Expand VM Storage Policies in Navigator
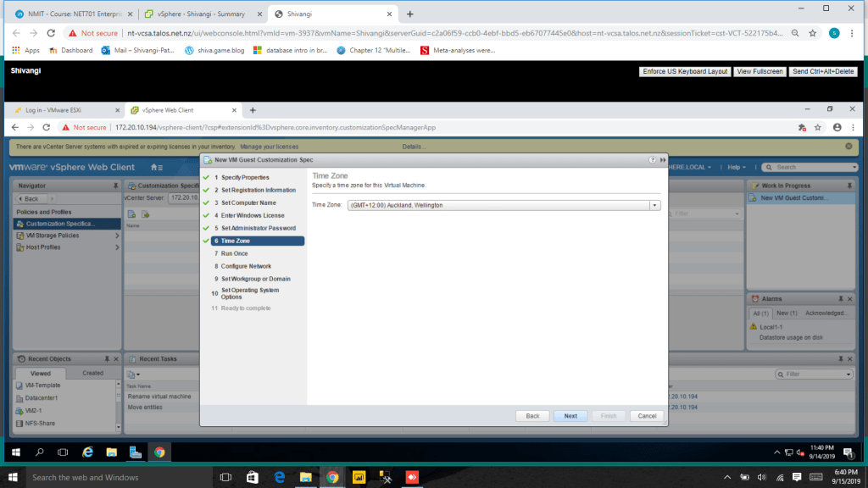Viewport: 868px width, 488px height. [117, 236]
